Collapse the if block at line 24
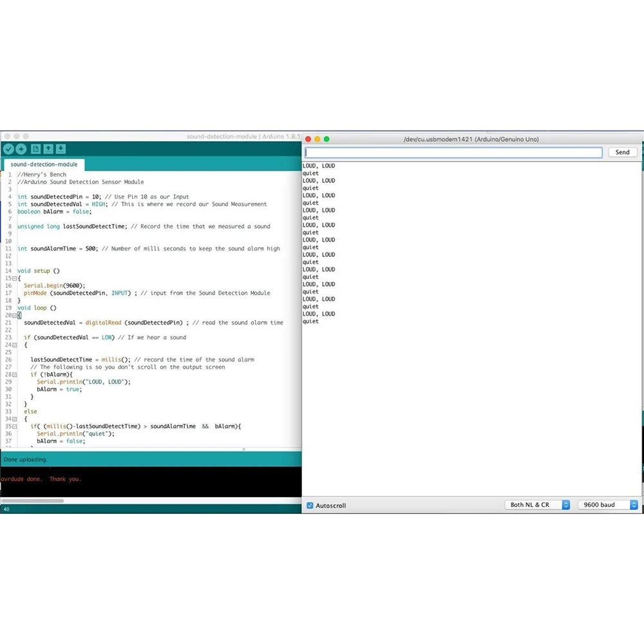644x644 pixels. pyautogui.click(x=15, y=345)
